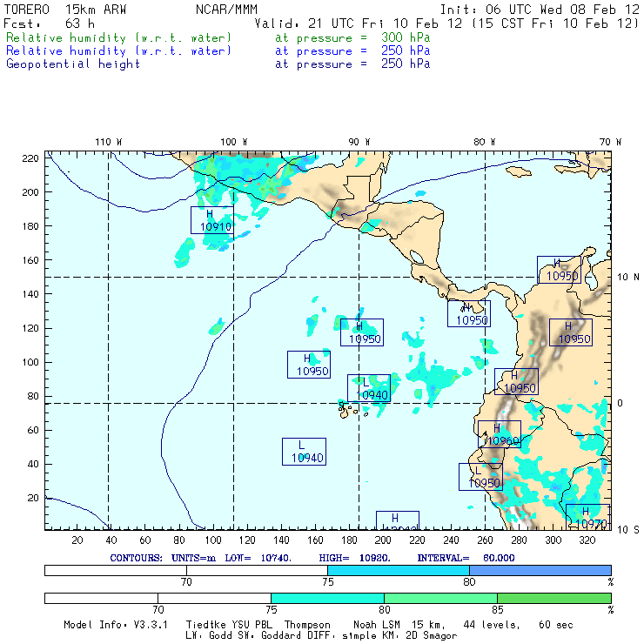
Task: Click the 'H 10960' label box over Ecuador coast
Action: coord(500,434)
